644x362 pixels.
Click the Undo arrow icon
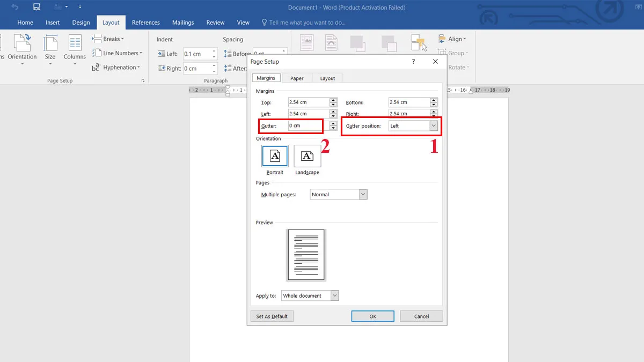click(15, 7)
